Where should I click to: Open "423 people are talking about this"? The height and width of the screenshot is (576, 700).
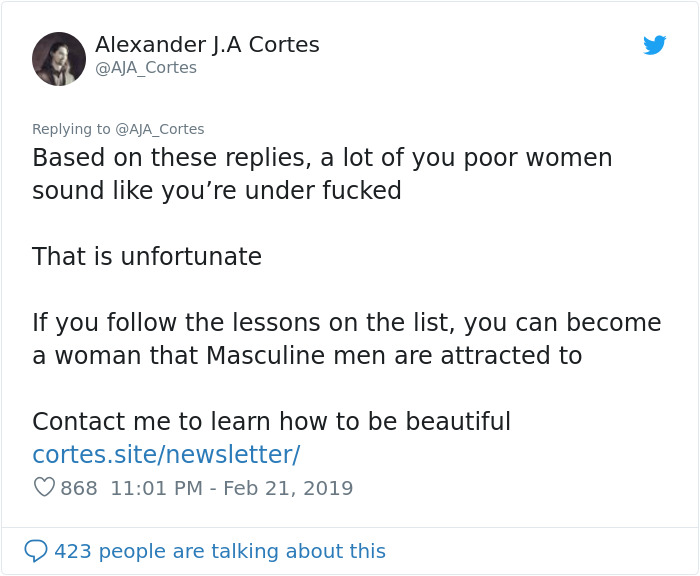(219, 551)
